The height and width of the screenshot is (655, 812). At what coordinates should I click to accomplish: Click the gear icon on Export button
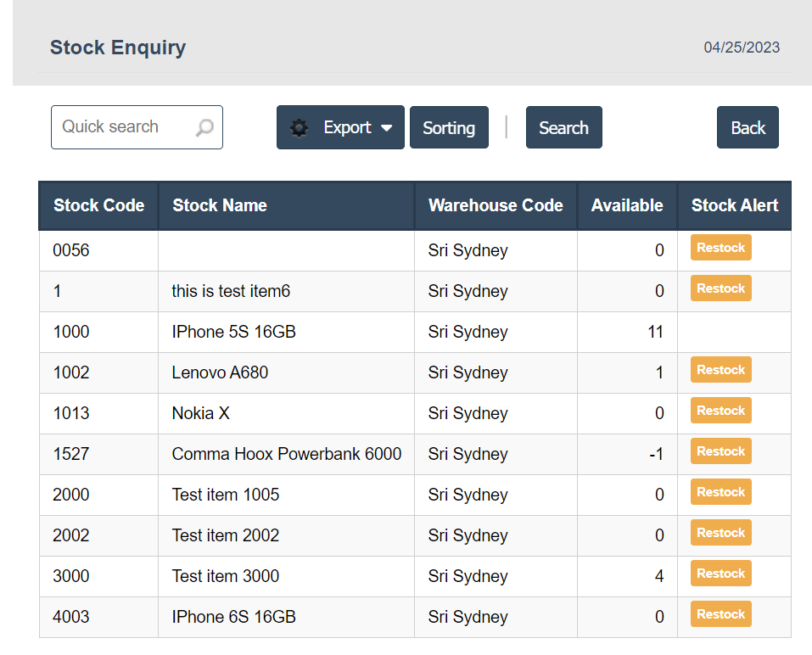[299, 128]
